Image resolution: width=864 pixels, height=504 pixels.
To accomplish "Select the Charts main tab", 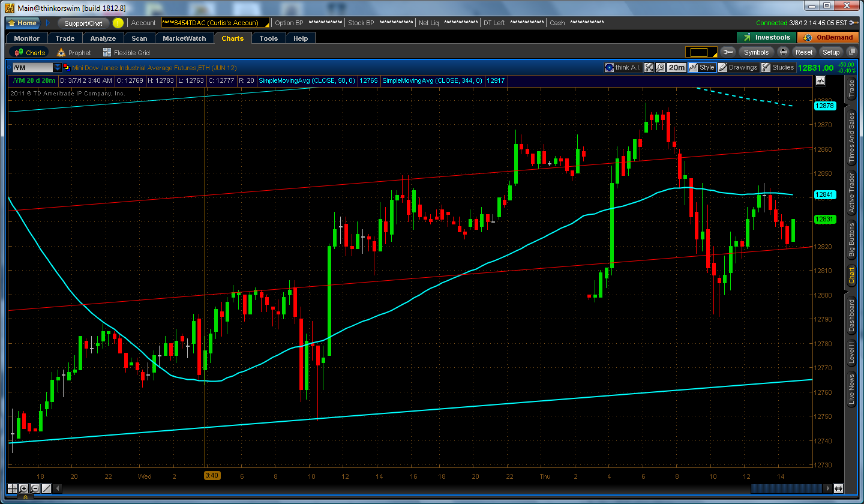I will [x=233, y=38].
